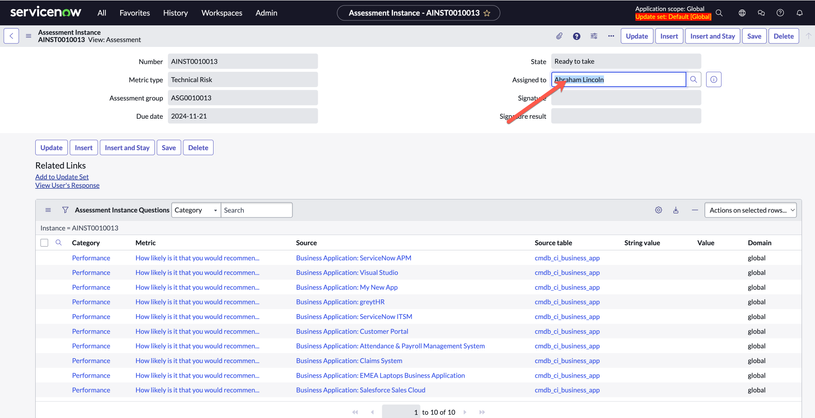Open Business Application: ServiceNow APM source link
815x418 pixels.
[353, 258]
